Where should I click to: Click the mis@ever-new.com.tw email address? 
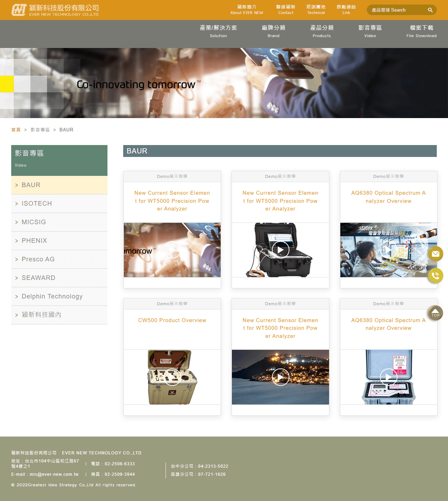[54, 474]
